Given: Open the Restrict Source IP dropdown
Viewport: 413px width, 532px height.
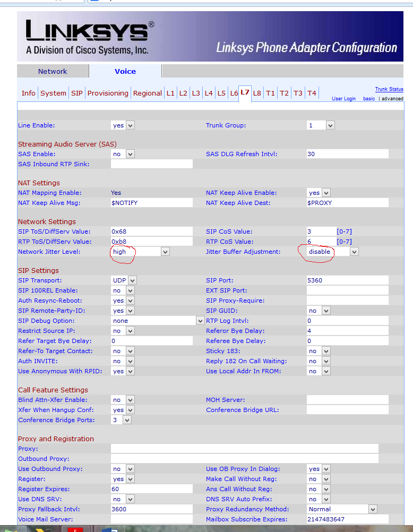Looking at the screenshot, I should tap(123, 331).
